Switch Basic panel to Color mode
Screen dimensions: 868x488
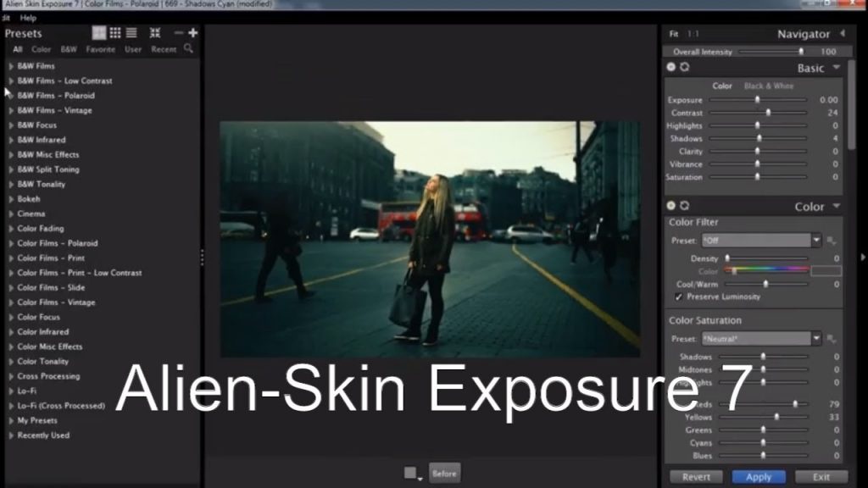tap(722, 86)
